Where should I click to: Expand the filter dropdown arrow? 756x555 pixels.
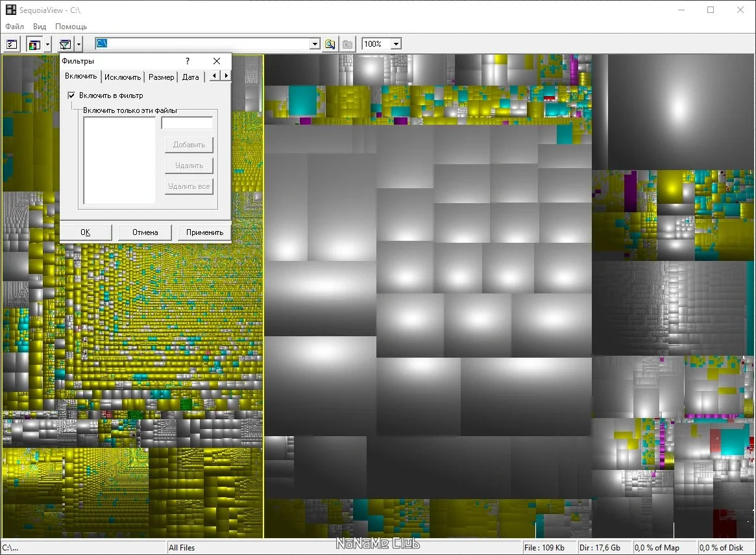(x=79, y=44)
